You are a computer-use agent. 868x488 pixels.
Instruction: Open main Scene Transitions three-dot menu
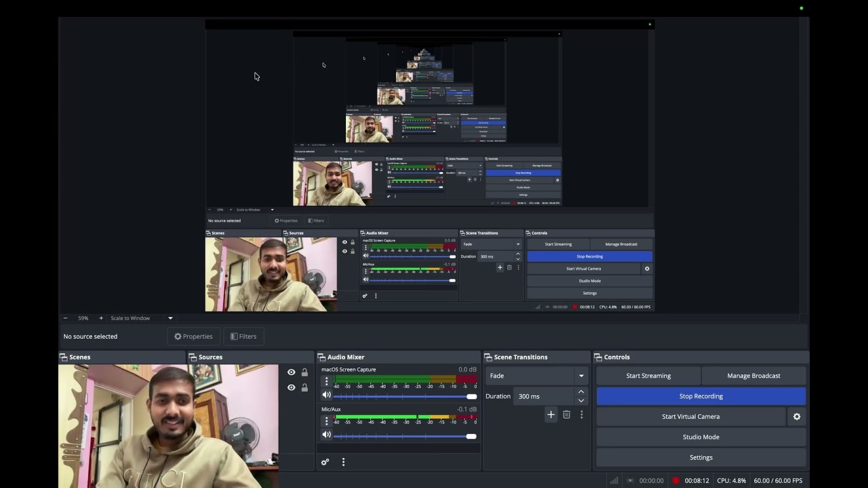581,415
